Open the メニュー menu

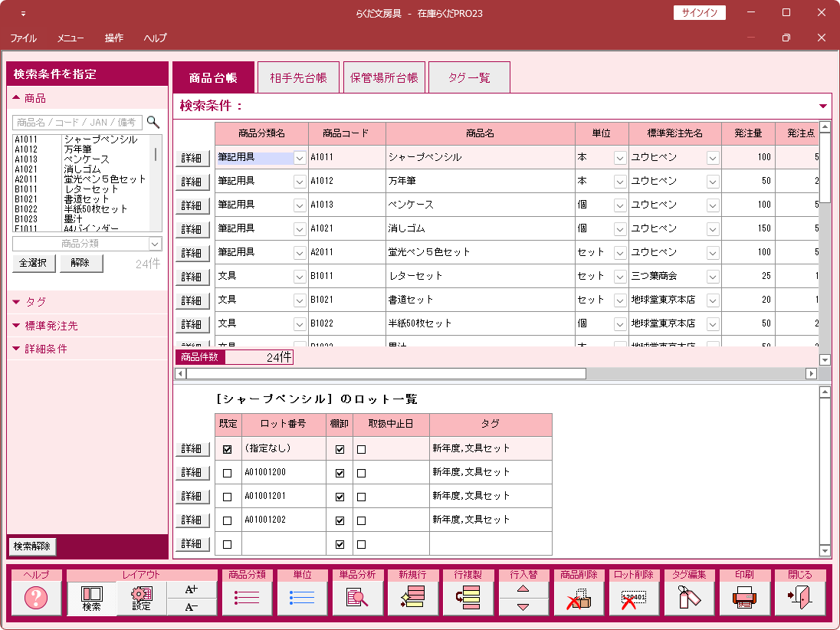(71, 38)
